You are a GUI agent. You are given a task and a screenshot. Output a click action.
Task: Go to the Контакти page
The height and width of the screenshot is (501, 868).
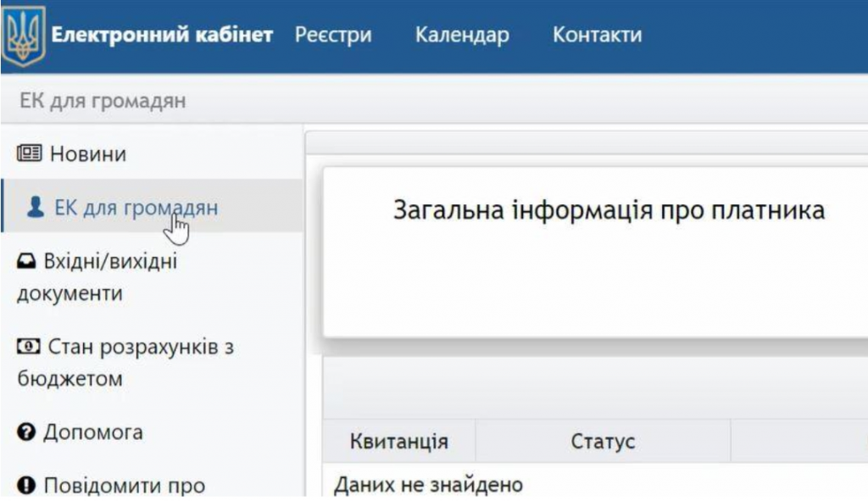(x=598, y=35)
